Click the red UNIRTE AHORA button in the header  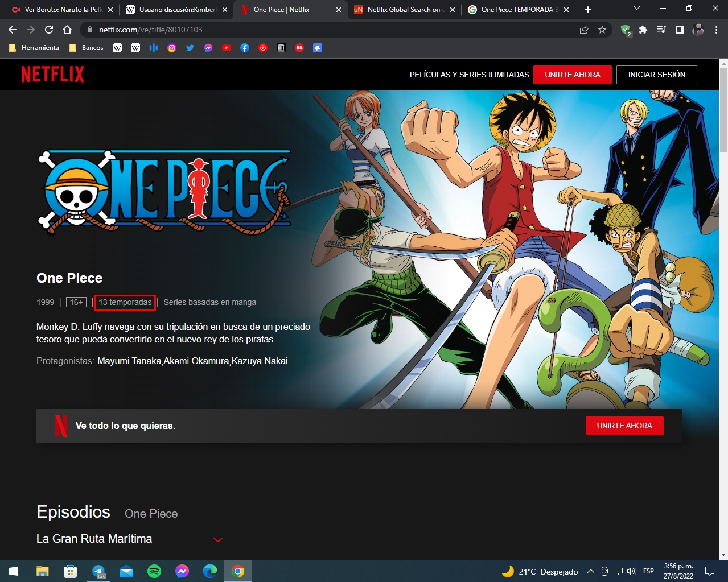(573, 75)
